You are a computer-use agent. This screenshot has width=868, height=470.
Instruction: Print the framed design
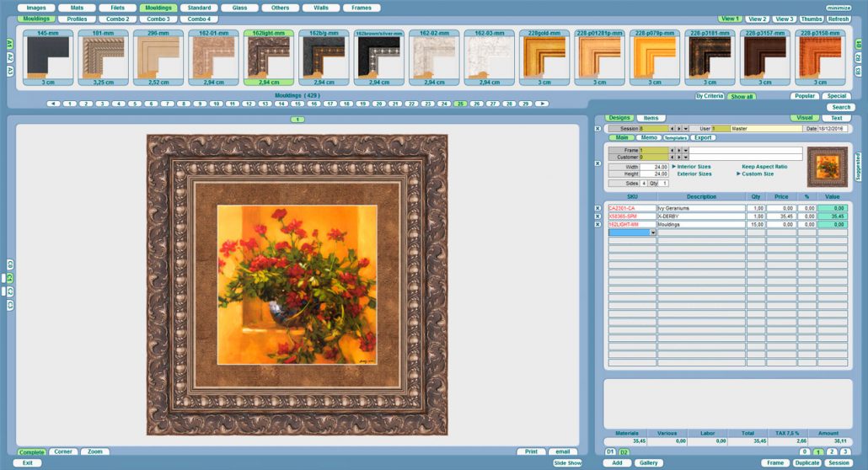pyautogui.click(x=532, y=451)
